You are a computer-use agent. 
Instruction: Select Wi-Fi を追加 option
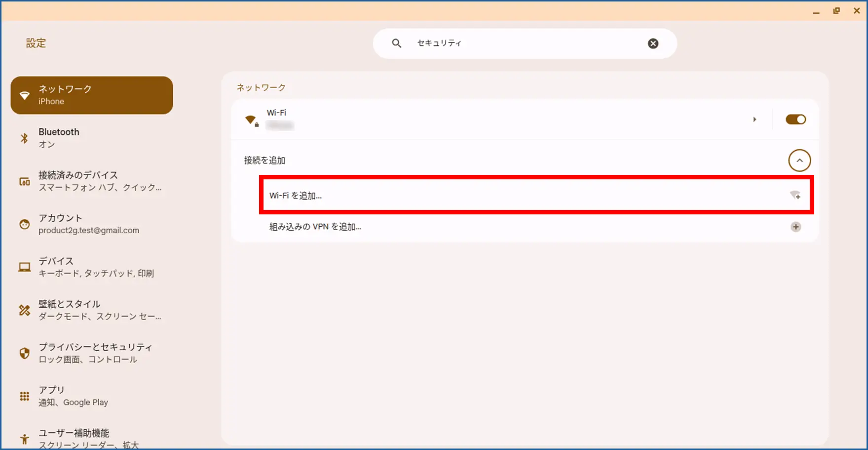point(296,196)
